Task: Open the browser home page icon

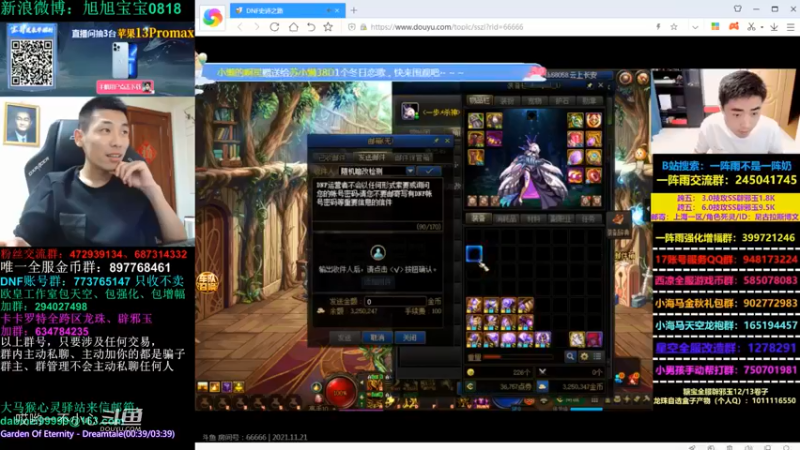Action: click(293, 27)
